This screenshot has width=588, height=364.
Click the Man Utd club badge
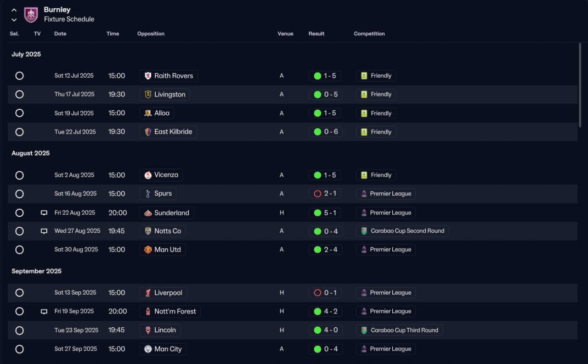(148, 250)
